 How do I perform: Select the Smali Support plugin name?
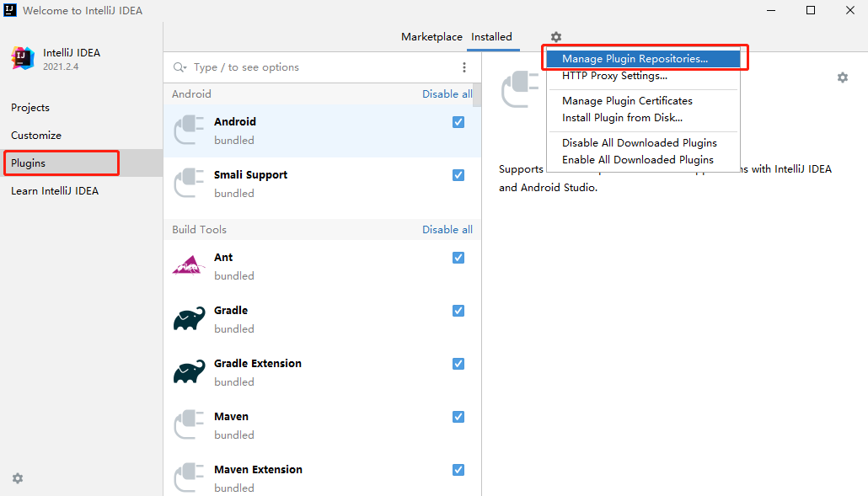click(251, 174)
